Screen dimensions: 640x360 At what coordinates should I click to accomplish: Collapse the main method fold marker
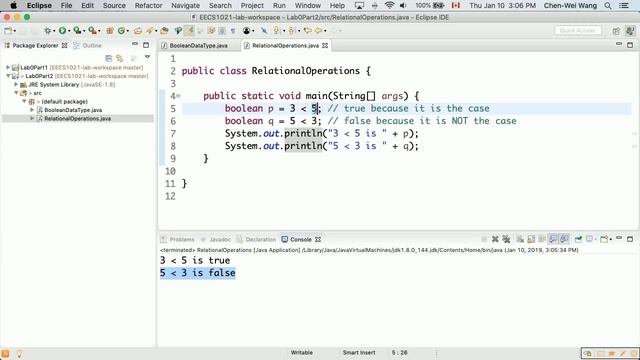point(178,96)
